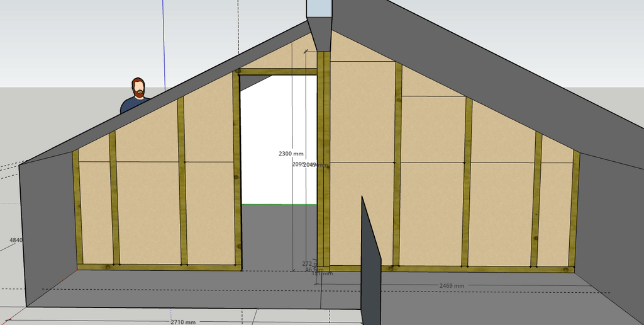Viewport: 644px width, 325px height.
Task: Select the far-left stud of the left wall
Action: pos(75,208)
